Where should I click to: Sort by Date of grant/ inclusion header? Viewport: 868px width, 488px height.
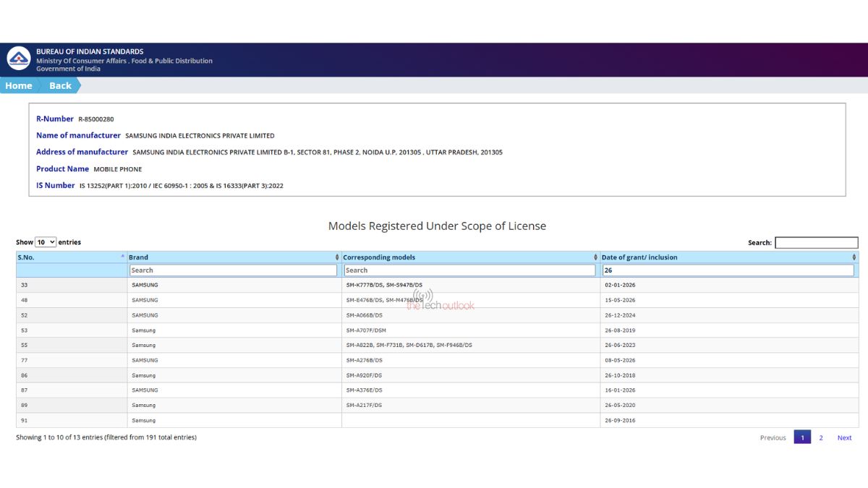pos(729,257)
